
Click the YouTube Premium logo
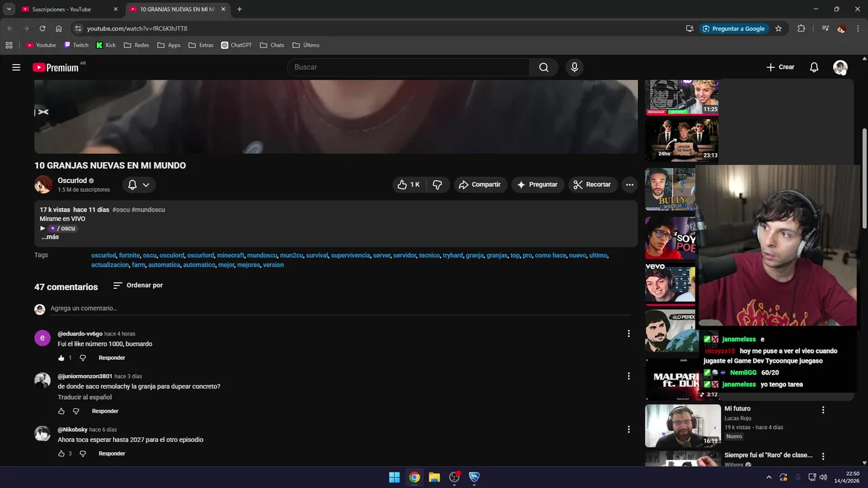pyautogui.click(x=56, y=67)
